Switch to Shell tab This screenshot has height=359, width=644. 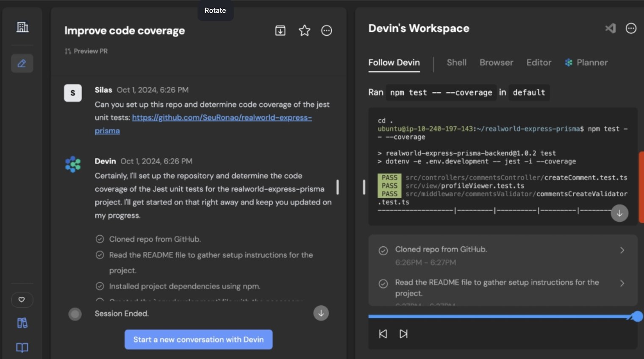click(x=456, y=63)
